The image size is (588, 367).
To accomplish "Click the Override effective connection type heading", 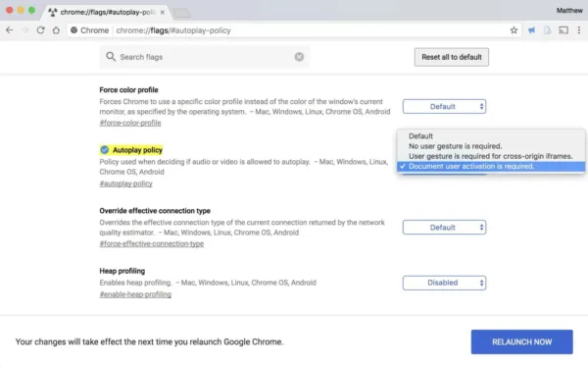I will coord(155,211).
